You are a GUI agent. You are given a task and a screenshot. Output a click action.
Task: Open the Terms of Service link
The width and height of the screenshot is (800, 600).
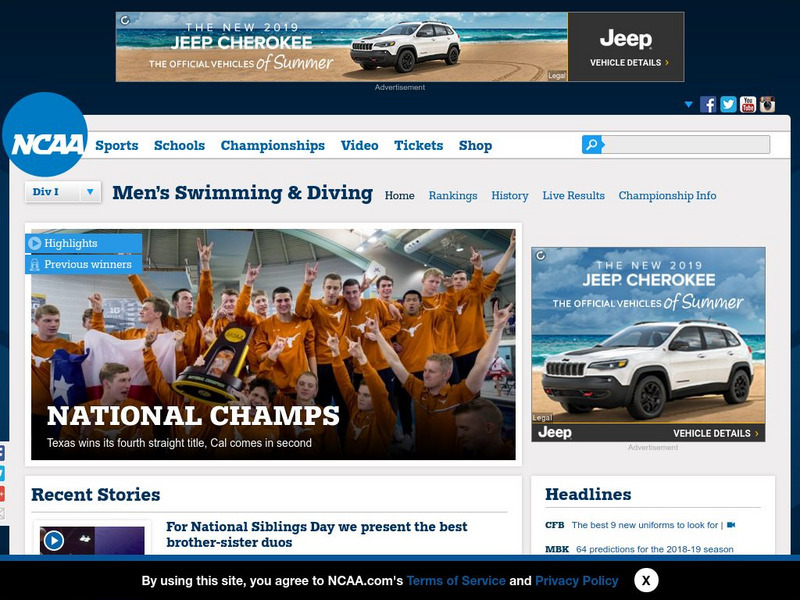pyautogui.click(x=456, y=581)
